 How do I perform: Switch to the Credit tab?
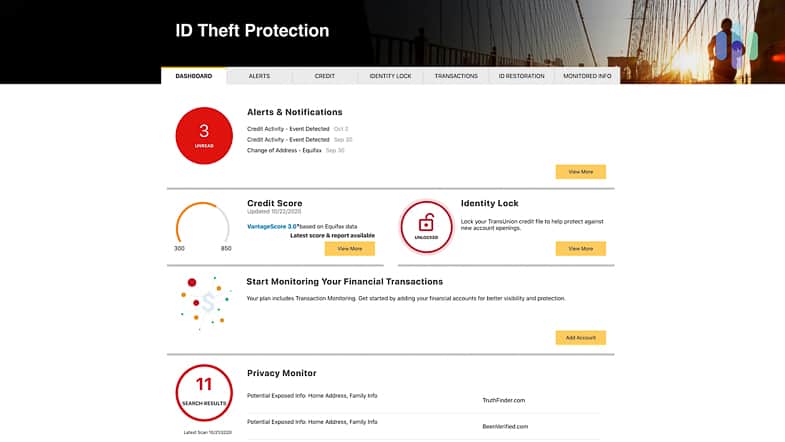coord(325,76)
